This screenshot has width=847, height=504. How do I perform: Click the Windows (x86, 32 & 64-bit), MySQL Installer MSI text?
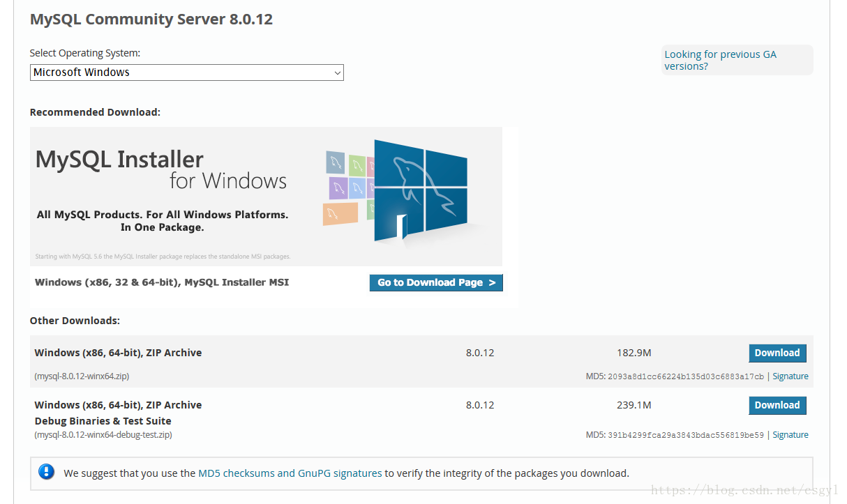pos(162,282)
